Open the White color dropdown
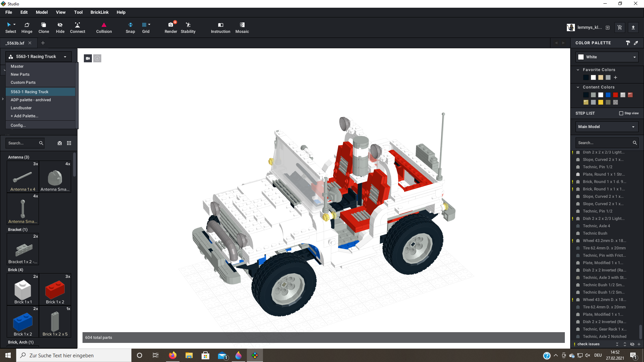This screenshot has height=362, width=644. 607,57
